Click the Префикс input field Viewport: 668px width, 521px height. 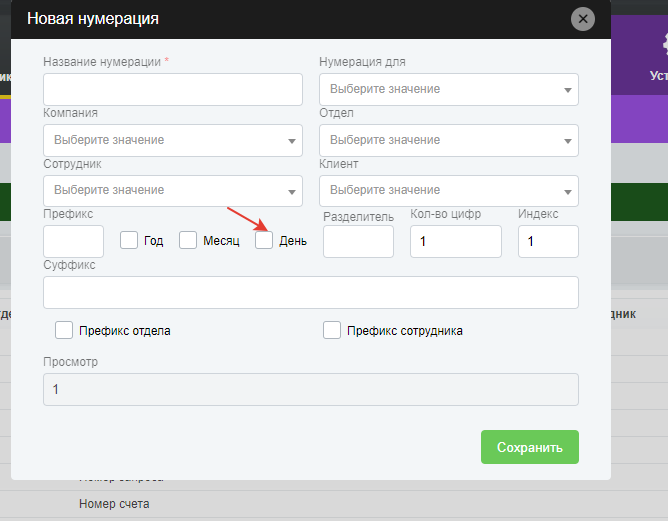73,241
